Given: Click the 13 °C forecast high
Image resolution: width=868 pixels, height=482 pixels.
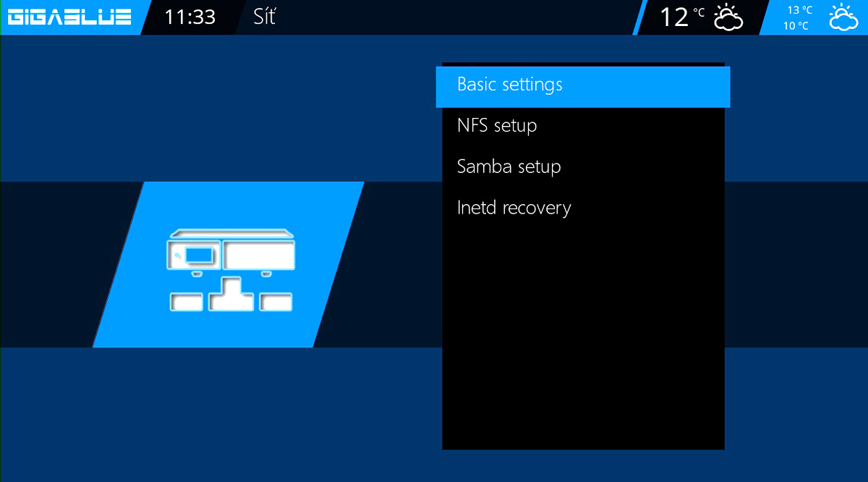Looking at the screenshot, I should pos(800,10).
